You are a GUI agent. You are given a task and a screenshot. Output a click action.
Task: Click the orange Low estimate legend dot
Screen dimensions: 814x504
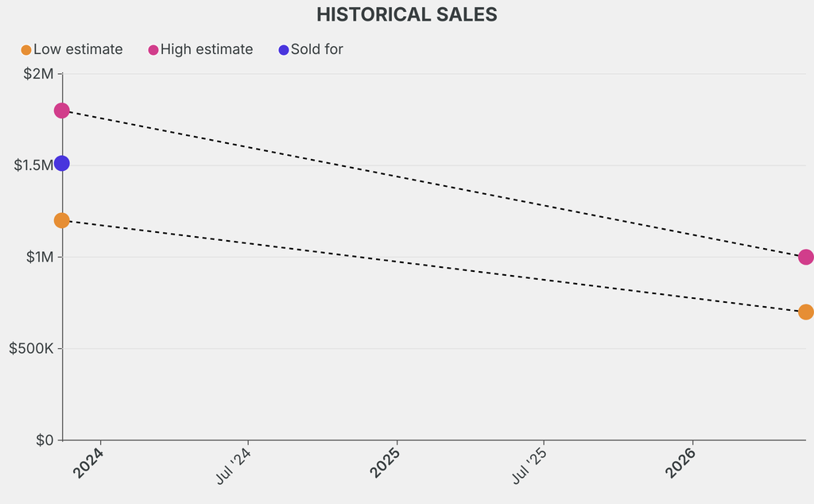pos(26,50)
